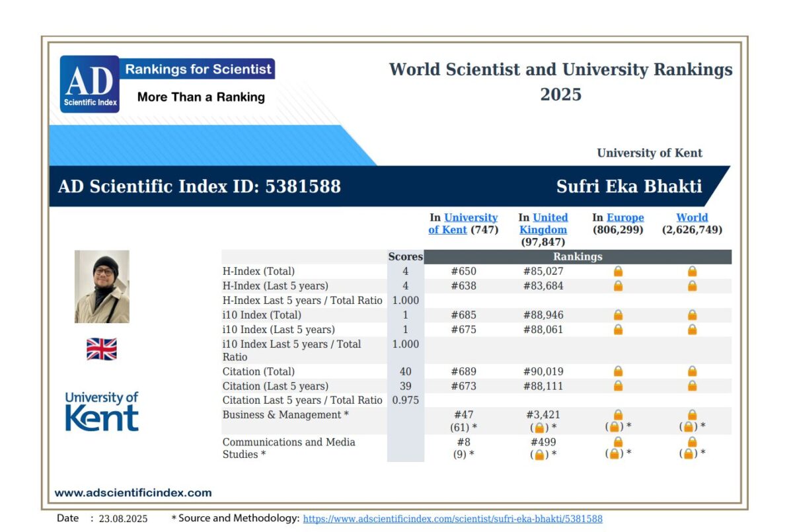793x532 pixels.
Task: Click university ranking value #675
Action: tap(463, 329)
